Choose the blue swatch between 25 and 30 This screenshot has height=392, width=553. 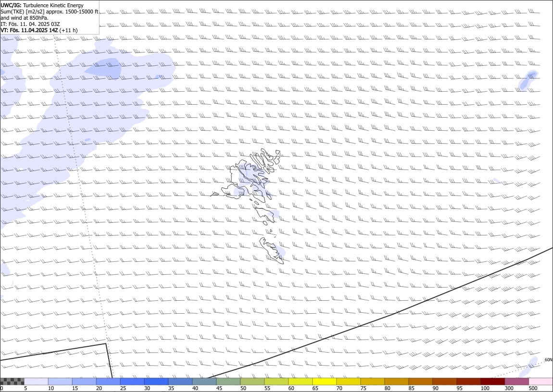(132, 381)
